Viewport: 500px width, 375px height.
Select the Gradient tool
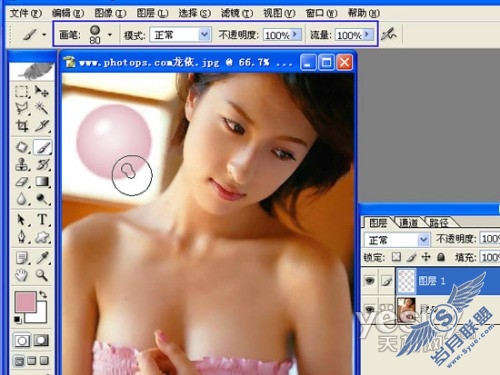click(42, 182)
